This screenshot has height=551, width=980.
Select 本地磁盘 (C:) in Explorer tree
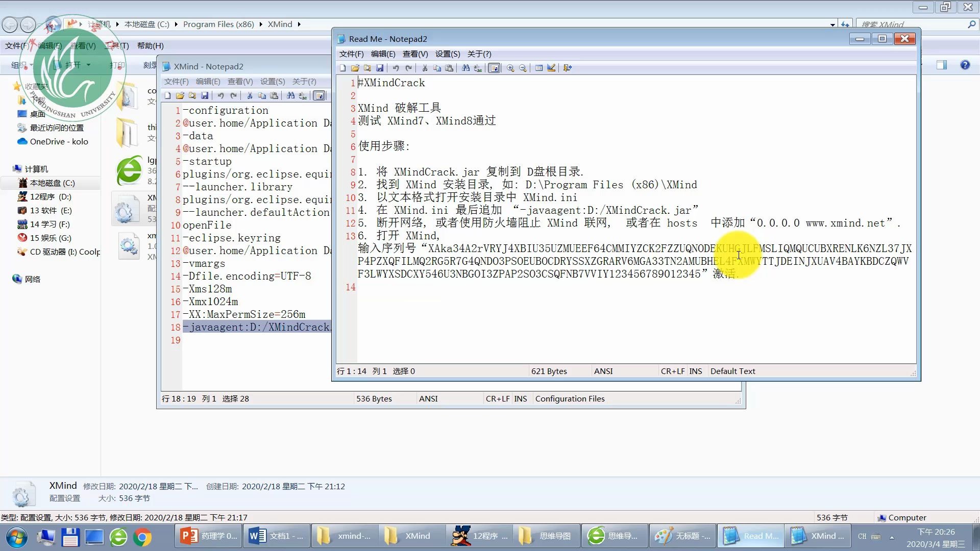(x=52, y=183)
